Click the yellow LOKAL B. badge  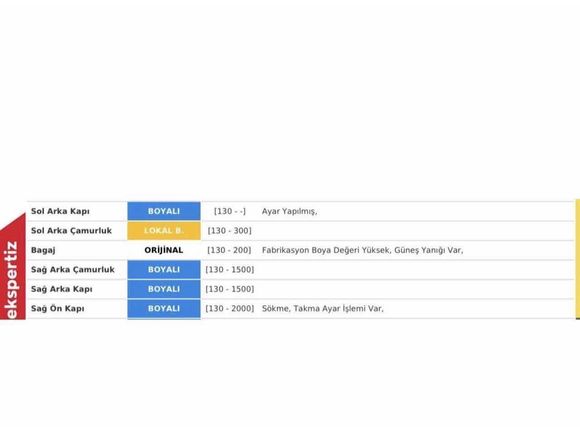pos(164,231)
